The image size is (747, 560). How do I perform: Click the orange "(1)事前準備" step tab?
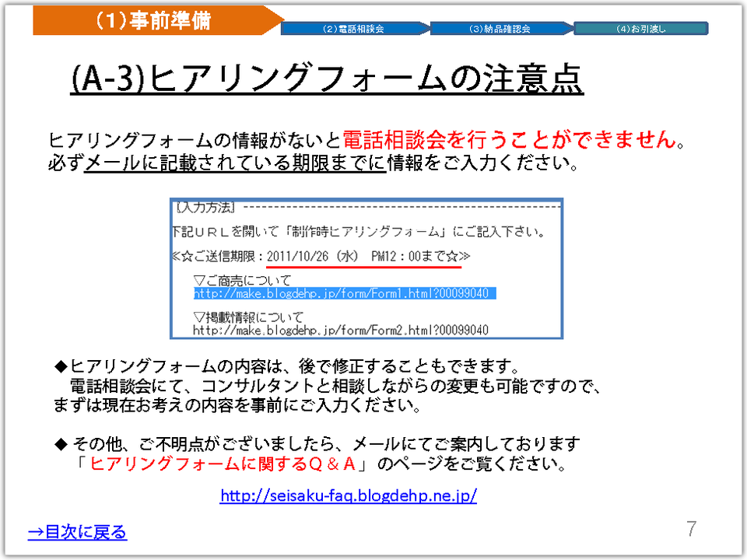point(152,20)
